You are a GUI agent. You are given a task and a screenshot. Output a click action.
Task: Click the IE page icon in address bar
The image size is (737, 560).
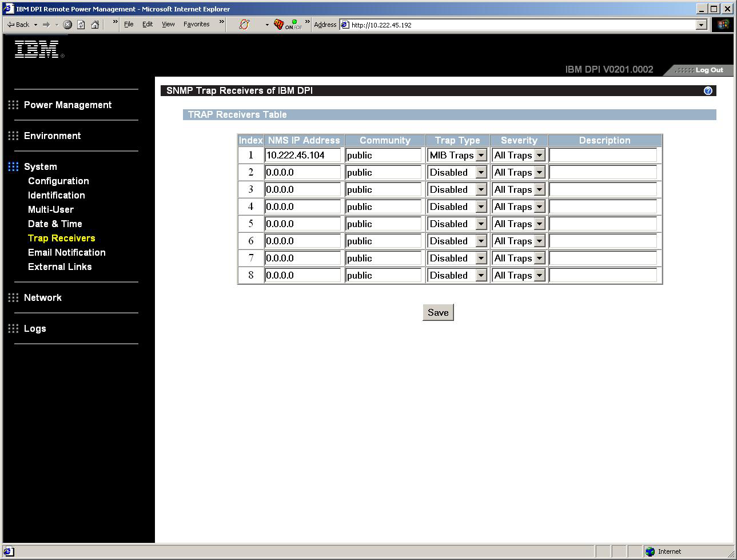point(344,25)
